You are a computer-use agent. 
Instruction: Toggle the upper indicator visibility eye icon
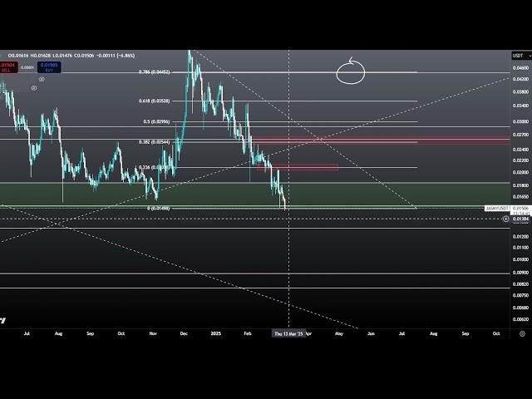click(41, 78)
